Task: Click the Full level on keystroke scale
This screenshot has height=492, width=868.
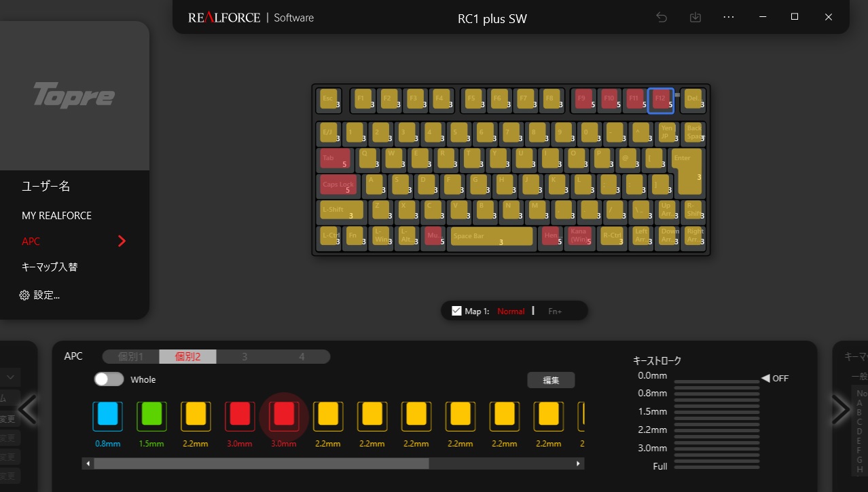Action: tap(717, 466)
